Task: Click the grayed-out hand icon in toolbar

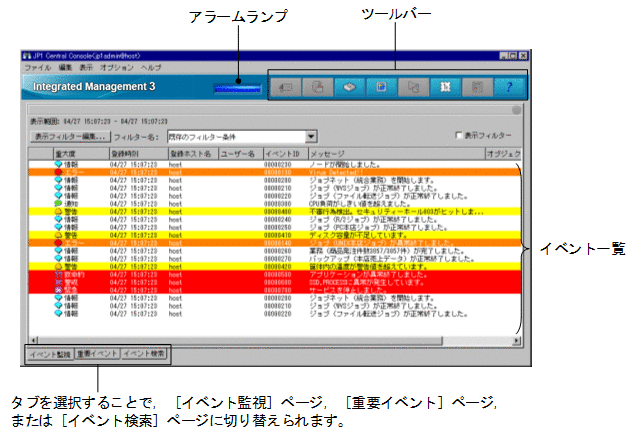Action: point(318,87)
